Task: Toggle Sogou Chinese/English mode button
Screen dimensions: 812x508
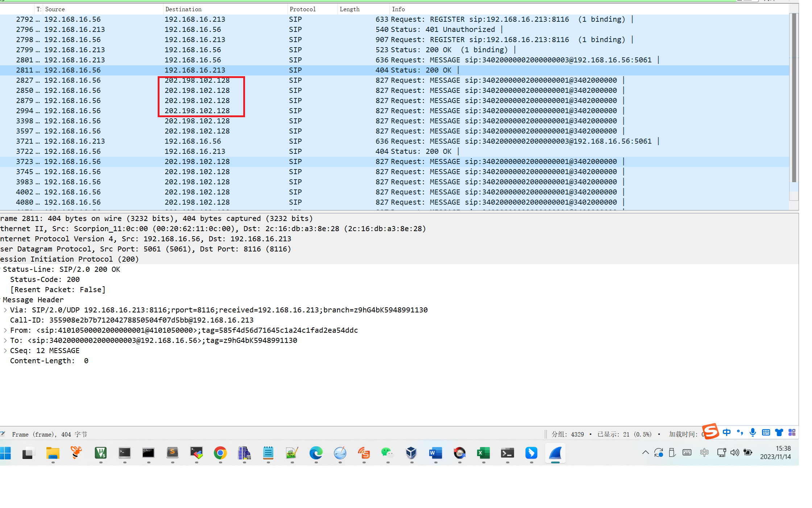Action: (x=727, y=432)
